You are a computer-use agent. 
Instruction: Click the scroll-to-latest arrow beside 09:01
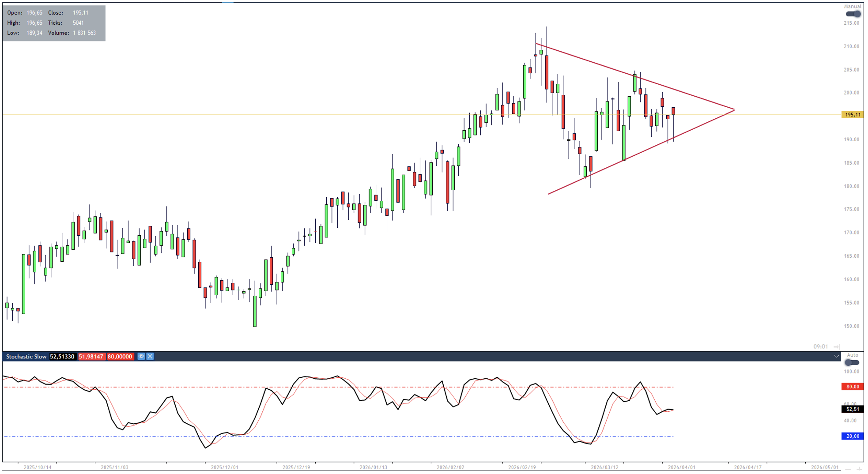click(x=836, y=347)
